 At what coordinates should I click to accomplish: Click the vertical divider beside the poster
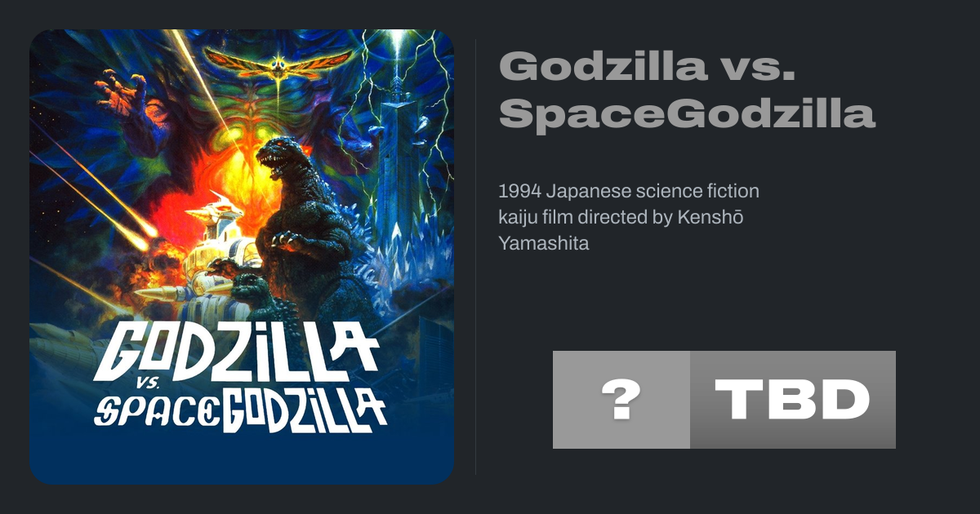click(x=475, y=256)
